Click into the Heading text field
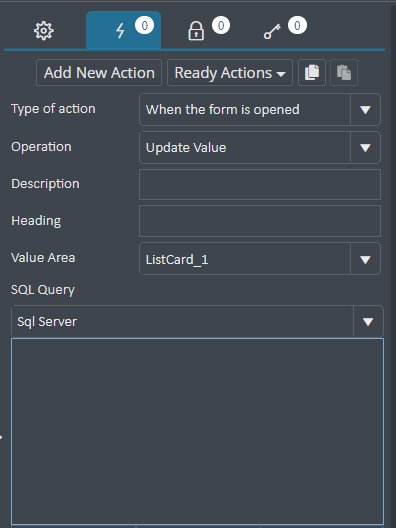396x528 pixels. 260,221
